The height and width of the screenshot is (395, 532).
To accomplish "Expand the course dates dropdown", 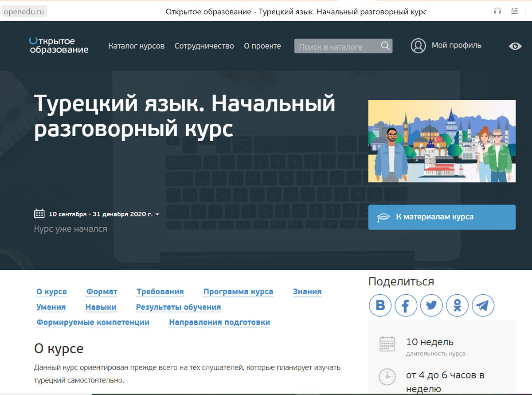I will (157, 213).
